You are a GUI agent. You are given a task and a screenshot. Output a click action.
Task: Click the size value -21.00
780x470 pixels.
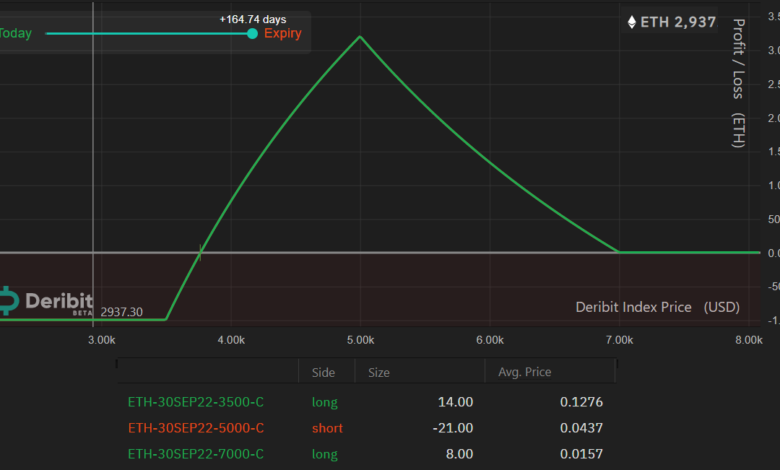tap(453, 428)
